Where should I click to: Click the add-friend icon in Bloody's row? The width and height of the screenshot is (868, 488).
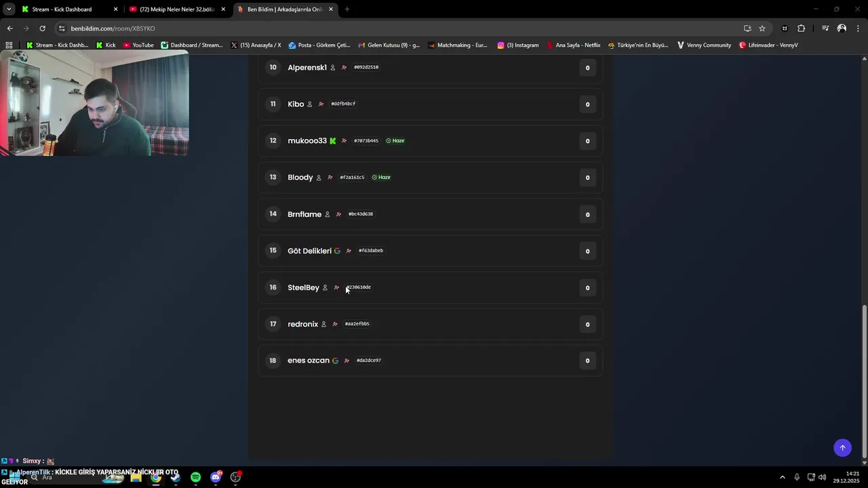[x=330, y=178]
